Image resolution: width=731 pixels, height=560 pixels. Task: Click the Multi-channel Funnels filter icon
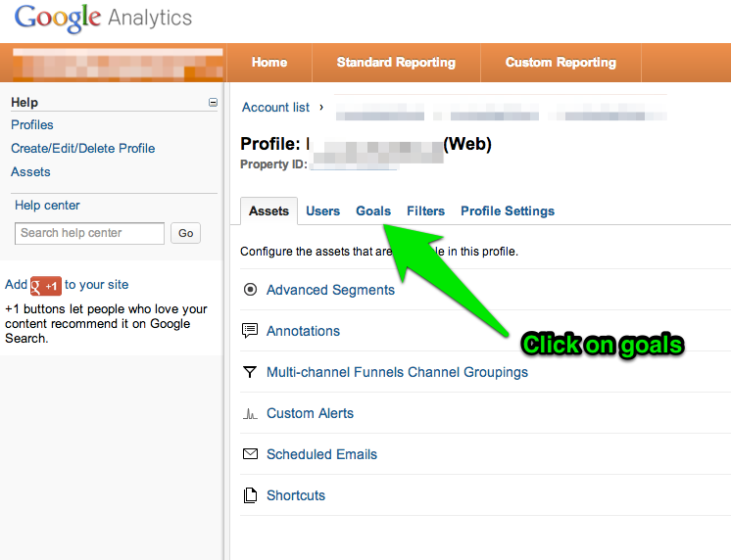(x=250, y=372)
